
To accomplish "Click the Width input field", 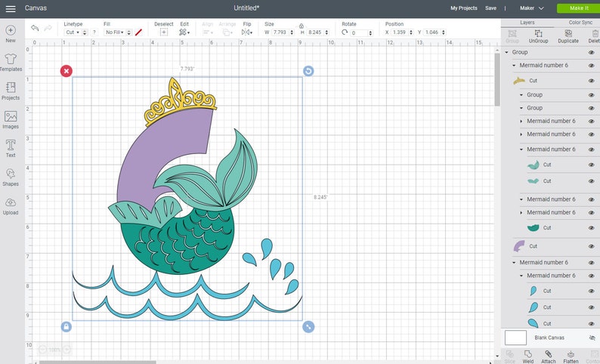I will (280, 32).
